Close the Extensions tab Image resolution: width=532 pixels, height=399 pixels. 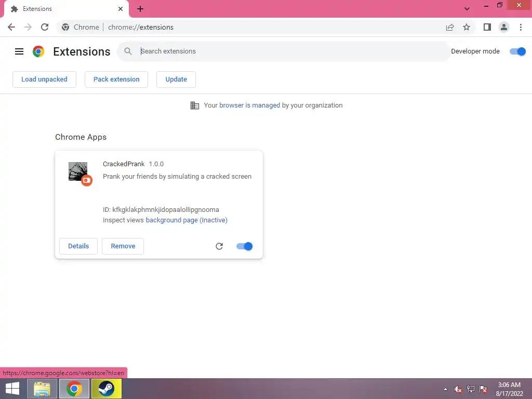[x=121, y=9]
